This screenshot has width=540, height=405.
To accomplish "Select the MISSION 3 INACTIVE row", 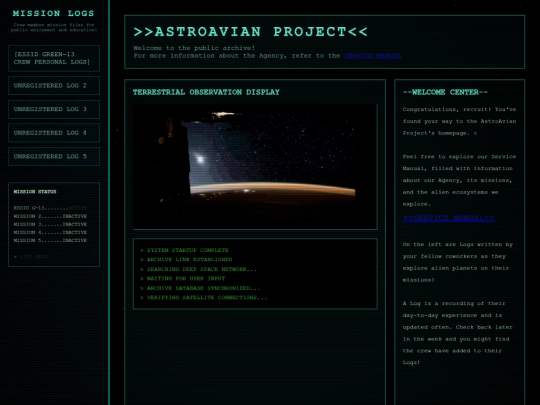I will pyautogui.click(x=50, y=224).
